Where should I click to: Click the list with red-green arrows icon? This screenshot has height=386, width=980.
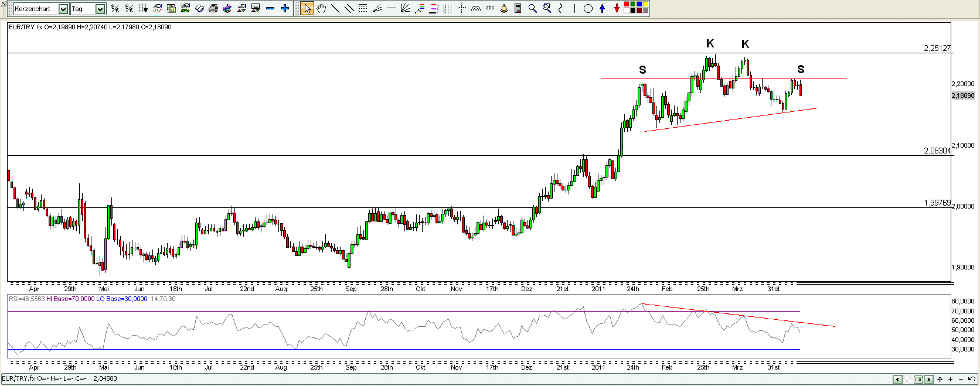(x=256, y=8)
